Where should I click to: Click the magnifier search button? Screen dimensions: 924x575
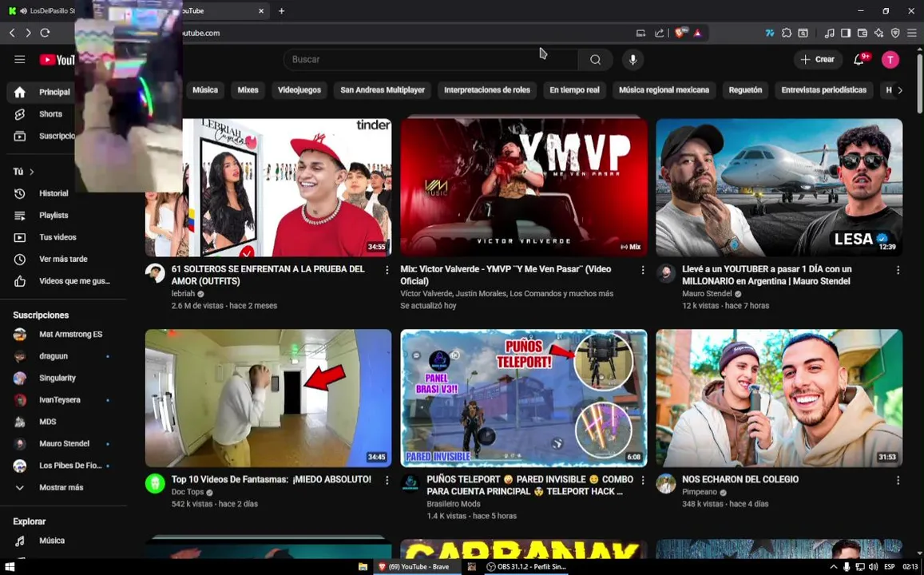click(x=595, y=60)
